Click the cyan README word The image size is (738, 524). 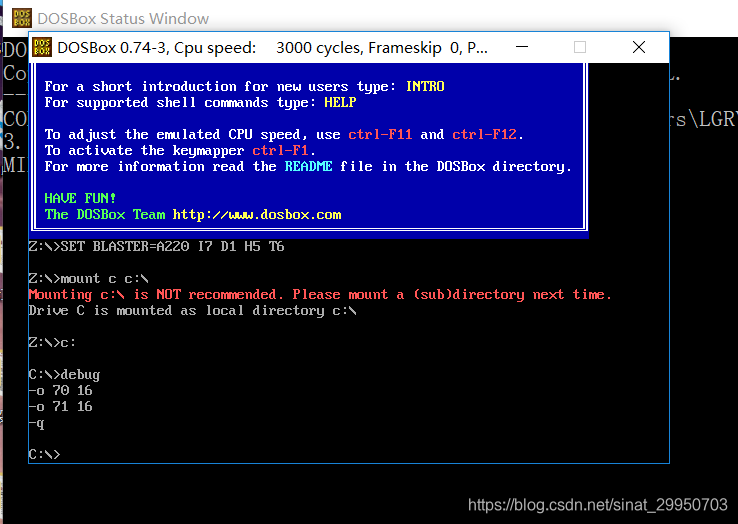[x=308, y=167]
